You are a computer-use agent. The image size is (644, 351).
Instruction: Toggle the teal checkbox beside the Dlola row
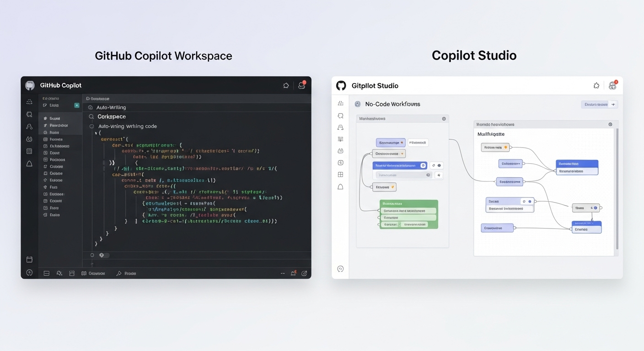coord(77,105)
